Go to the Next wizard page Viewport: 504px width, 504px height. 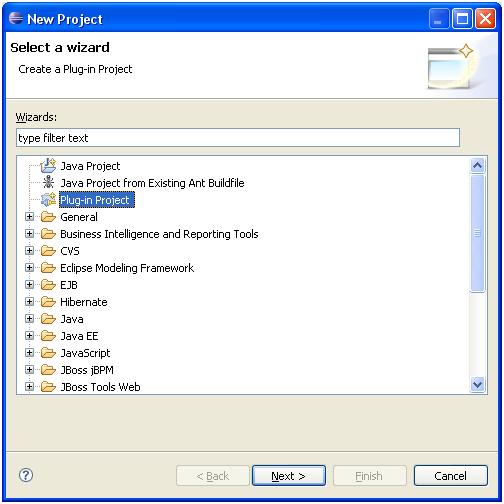coord(289,476)
